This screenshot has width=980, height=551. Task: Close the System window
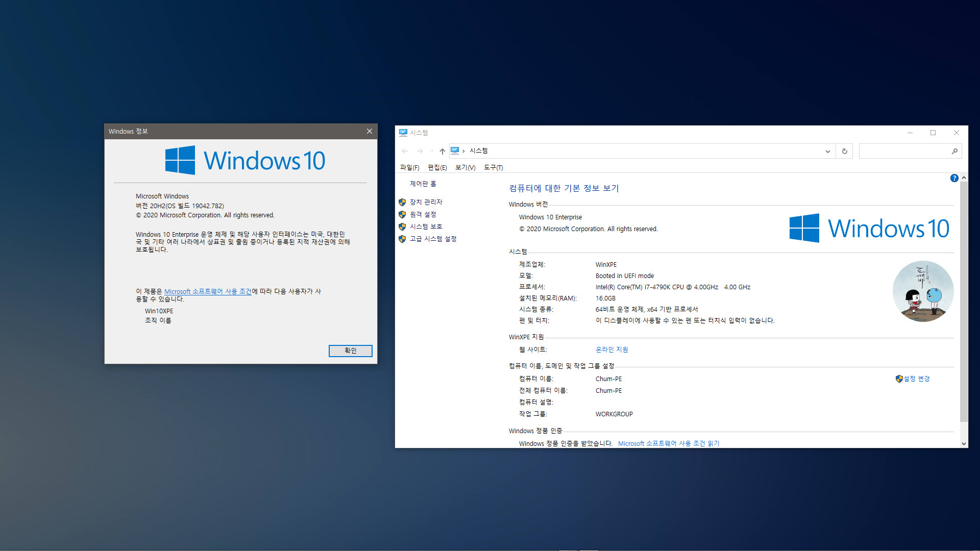pos(956,133)
